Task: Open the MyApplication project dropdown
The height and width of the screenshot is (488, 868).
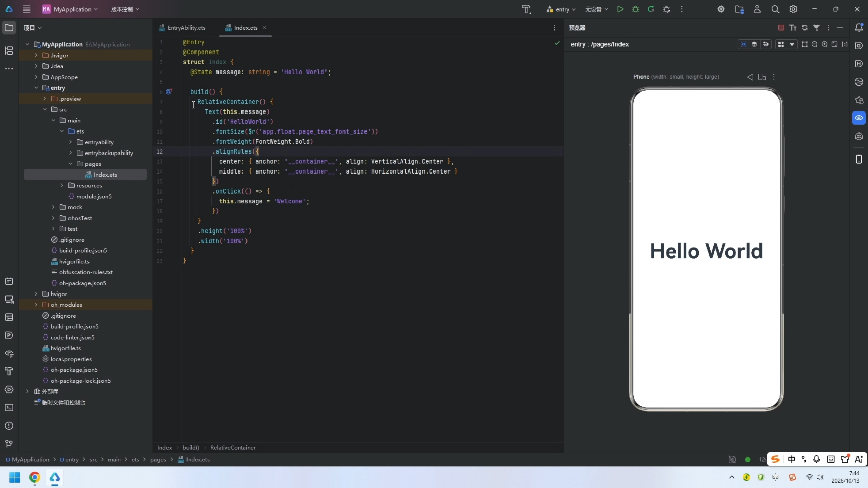Action: 70,9
